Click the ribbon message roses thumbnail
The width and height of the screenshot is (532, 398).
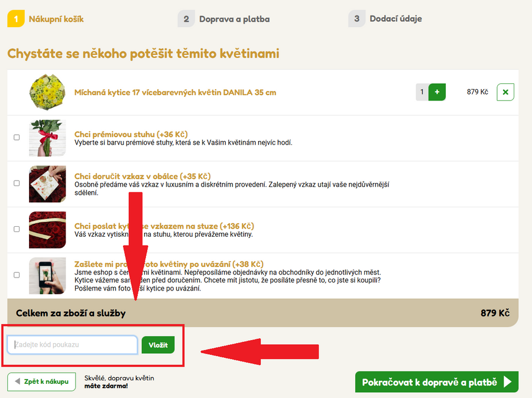click(x=47, y=229)
